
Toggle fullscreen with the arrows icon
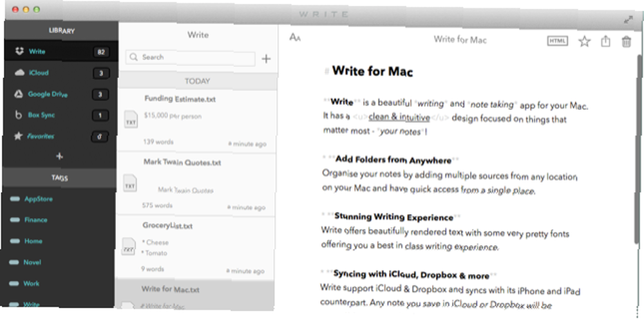click(x=629, y=20)
